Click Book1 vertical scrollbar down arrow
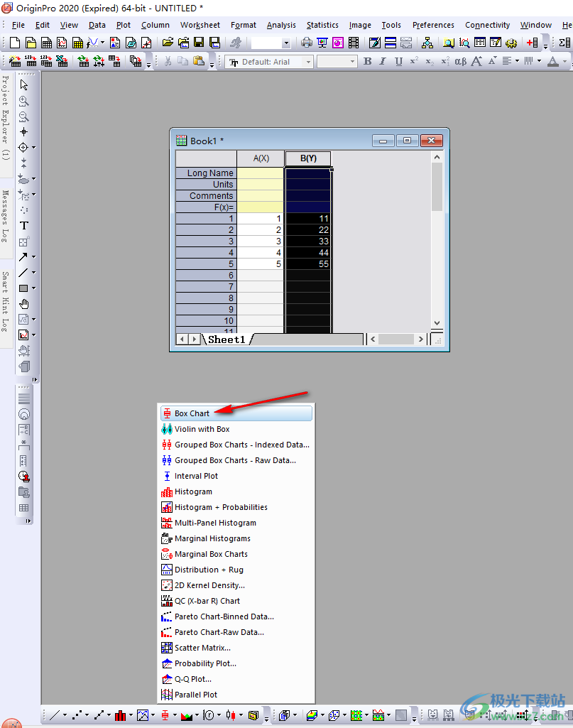Image resolution: width=573 pixels, height=728 pixels. (437, 322)
